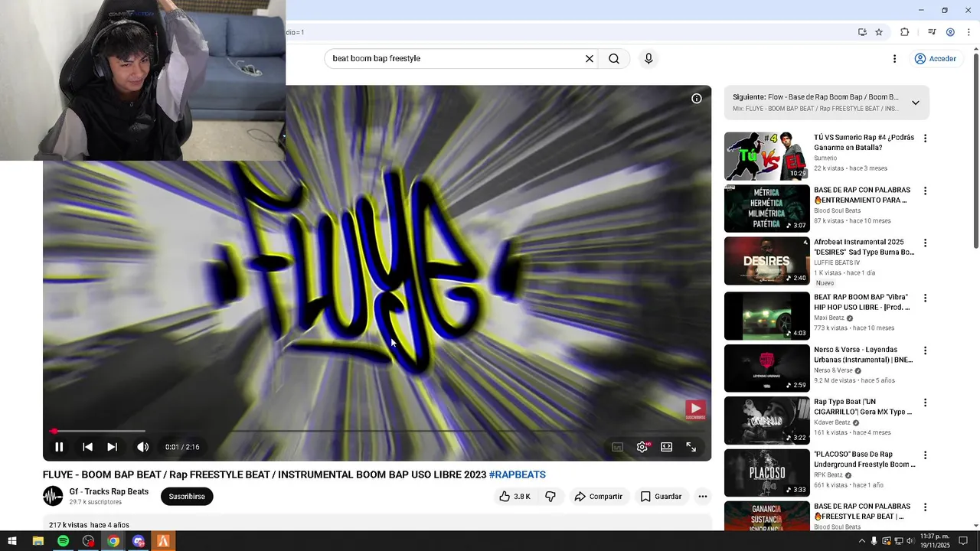
Task: Open the 'Nerso & Verse - Leyendas Urbanas' thumbnail
Action: [766, 368]
